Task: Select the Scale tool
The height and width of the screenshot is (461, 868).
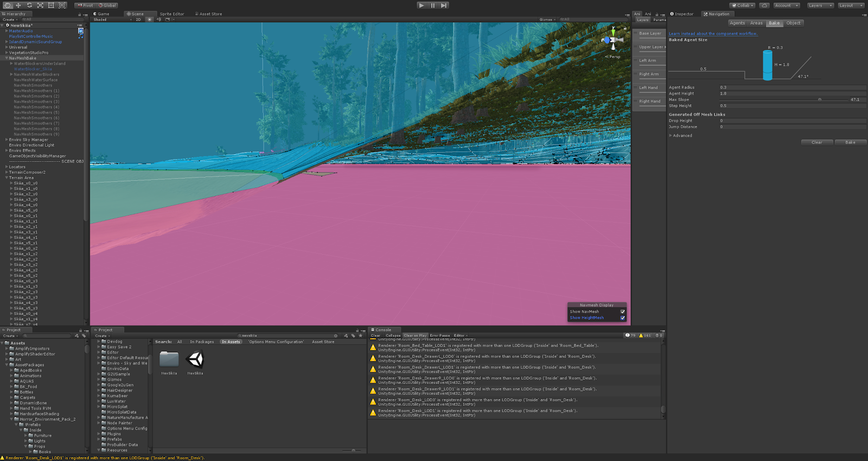Action: coord(40,5)
